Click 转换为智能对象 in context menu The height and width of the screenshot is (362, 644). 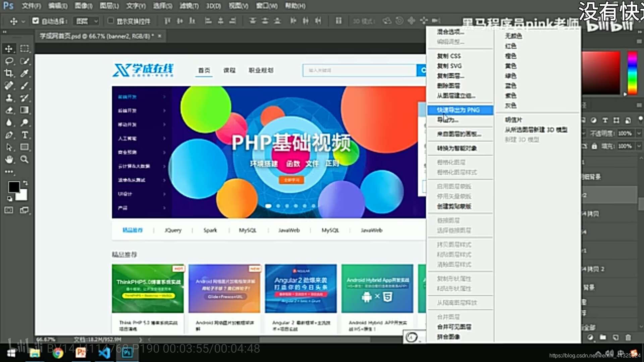457,148
